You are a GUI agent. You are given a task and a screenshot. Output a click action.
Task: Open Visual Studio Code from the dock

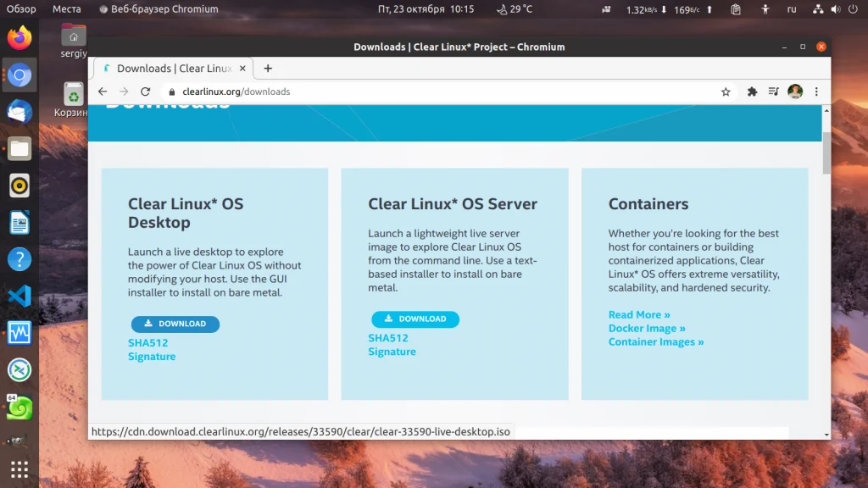(x=19, y=296)
